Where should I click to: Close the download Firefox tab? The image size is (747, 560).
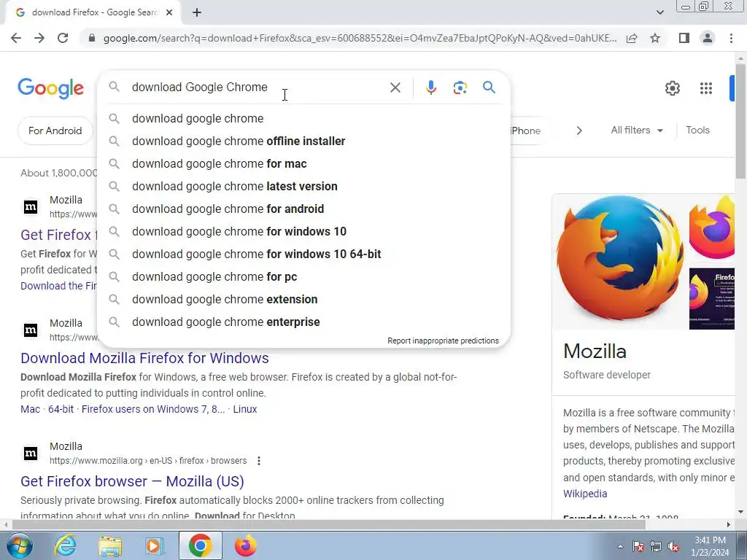click(169, 12)
